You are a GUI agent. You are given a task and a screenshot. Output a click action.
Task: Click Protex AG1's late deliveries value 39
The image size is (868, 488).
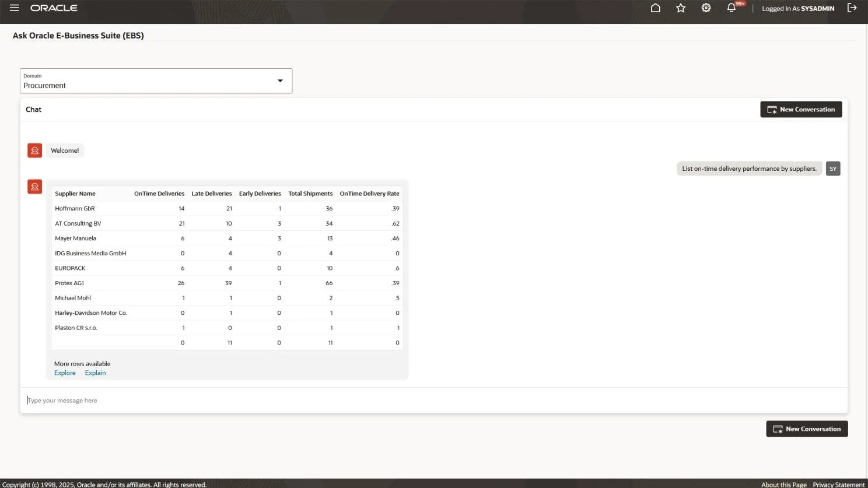[x=228, y=283]
